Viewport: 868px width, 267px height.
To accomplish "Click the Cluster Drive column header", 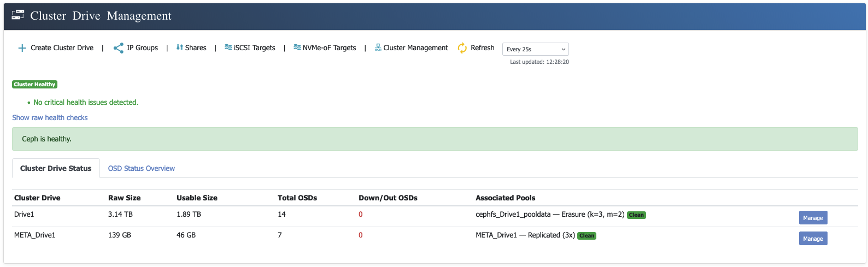I will [37, 198].
